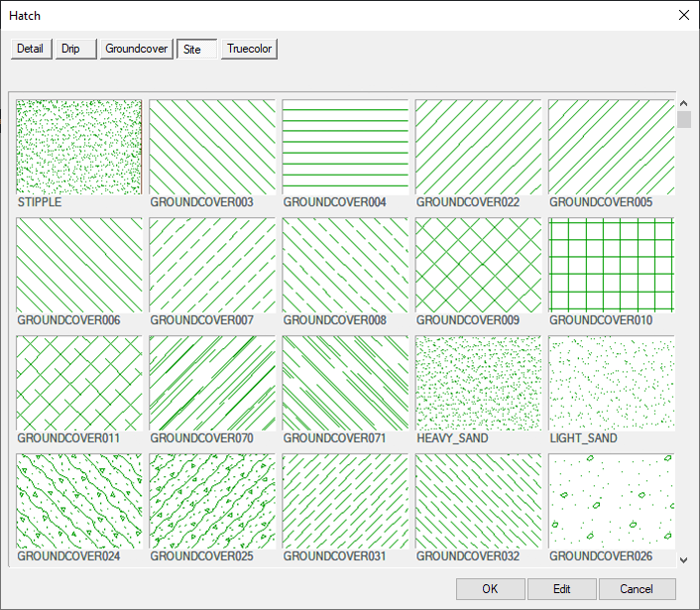Cancel the Hatch dialog
This screenshot has height=610, width=700.
[x=638, y=589]
